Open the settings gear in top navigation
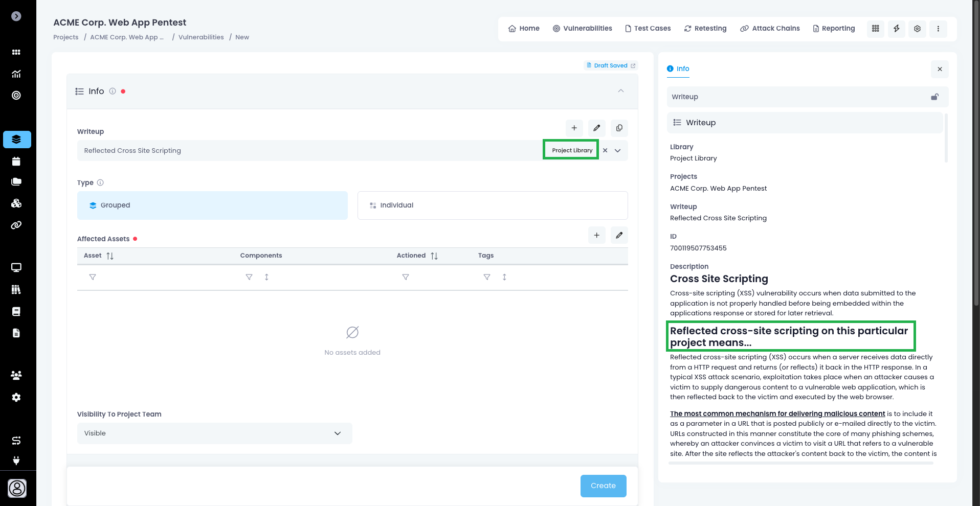This screenshot has height=506, width=980. pos(917,29)
